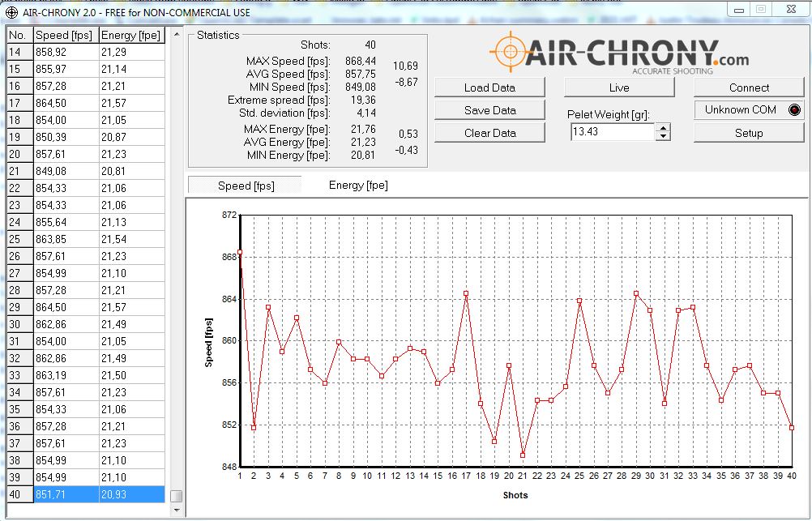Click Extreme spread value 19,36

363,100
